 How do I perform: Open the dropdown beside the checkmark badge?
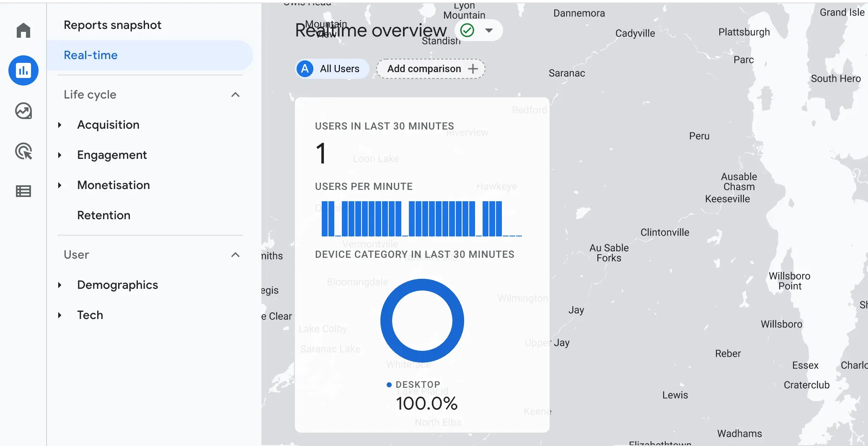point(489,30)
